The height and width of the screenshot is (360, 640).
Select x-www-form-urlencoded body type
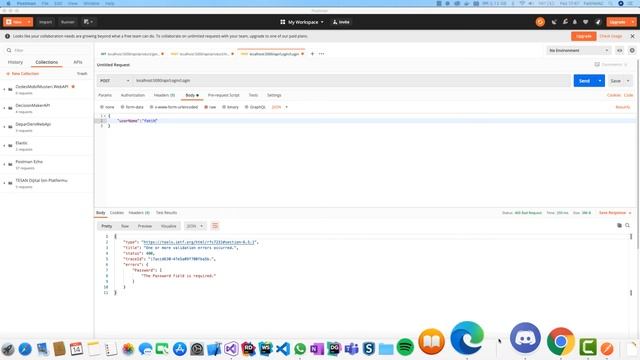pyautogui.click(x=174, y=107)
